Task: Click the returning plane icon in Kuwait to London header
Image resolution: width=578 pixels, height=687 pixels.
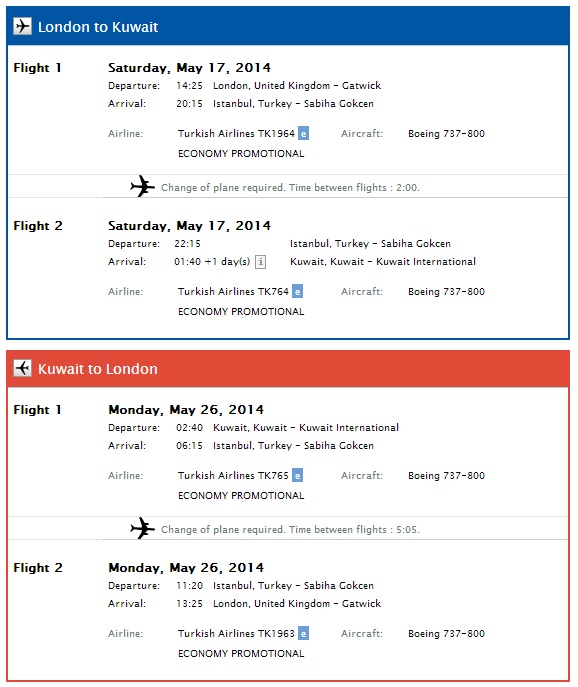Action: click(x=22, y=368)
